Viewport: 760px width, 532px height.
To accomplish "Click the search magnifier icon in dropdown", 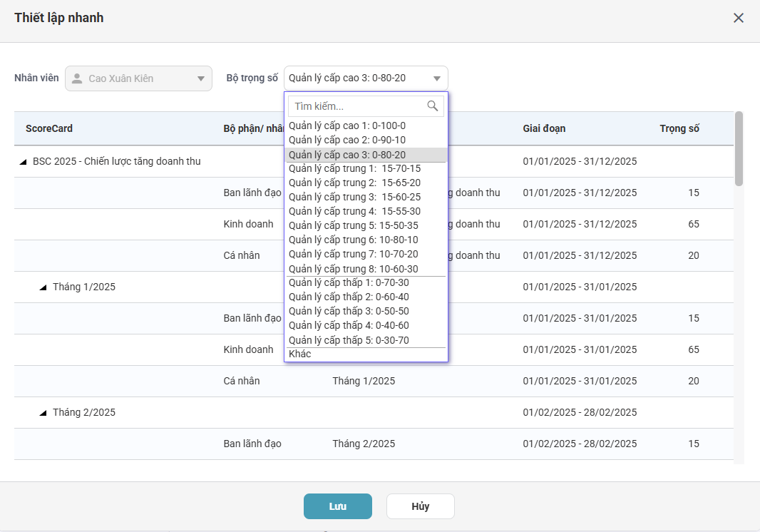I will 432,106.
